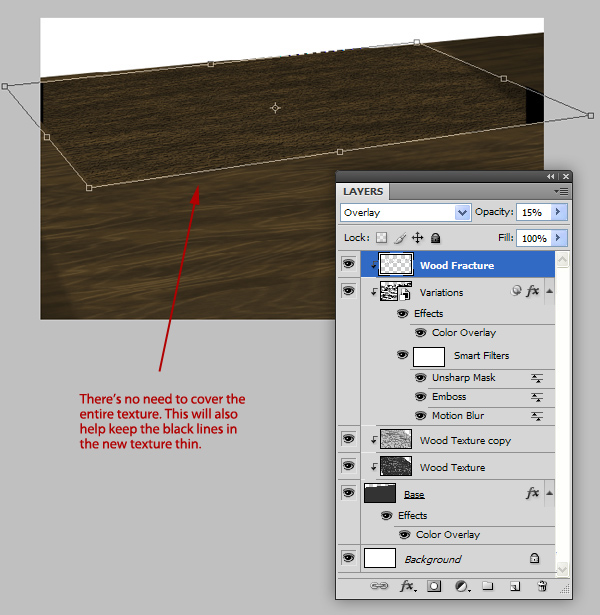Collapse Base layer effects list

[x=549, y=493]
